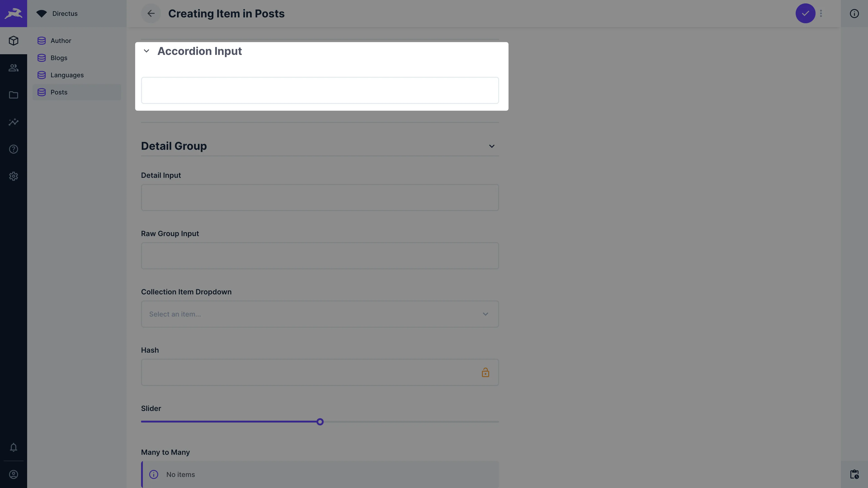
Task: Open the Settings gear icon
Action: click(14, 176)
